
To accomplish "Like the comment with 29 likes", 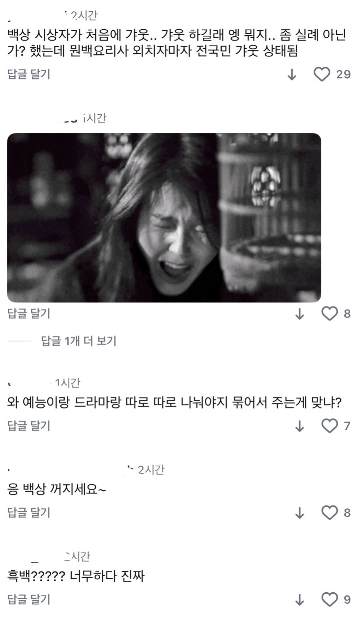I will (322, 74).
